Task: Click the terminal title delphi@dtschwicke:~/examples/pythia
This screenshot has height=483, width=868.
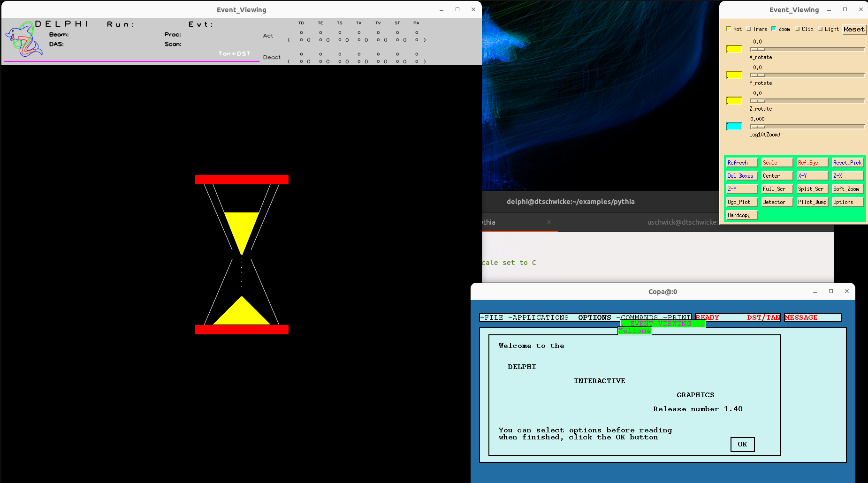Action: [x=571, y=202]
